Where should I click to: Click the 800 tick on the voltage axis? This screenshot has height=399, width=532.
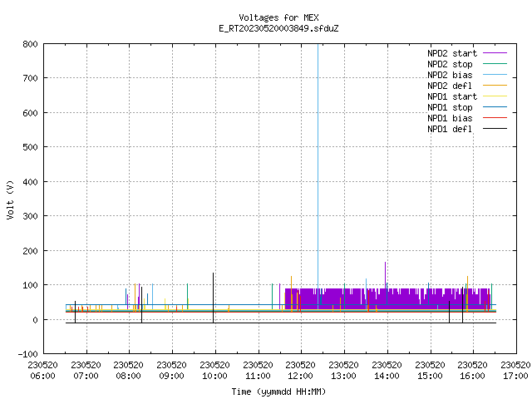click(30, 44)
